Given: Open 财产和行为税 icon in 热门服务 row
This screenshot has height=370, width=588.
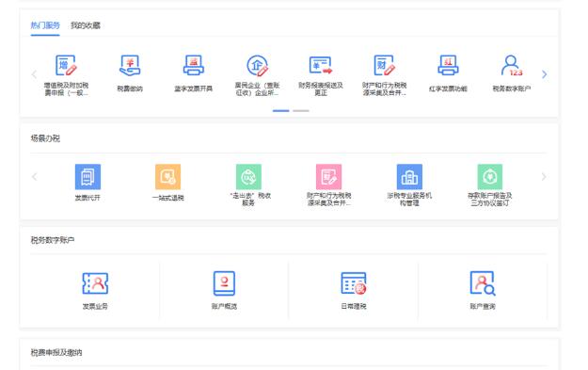Looking at the screenshot, I should pos(385,65).
